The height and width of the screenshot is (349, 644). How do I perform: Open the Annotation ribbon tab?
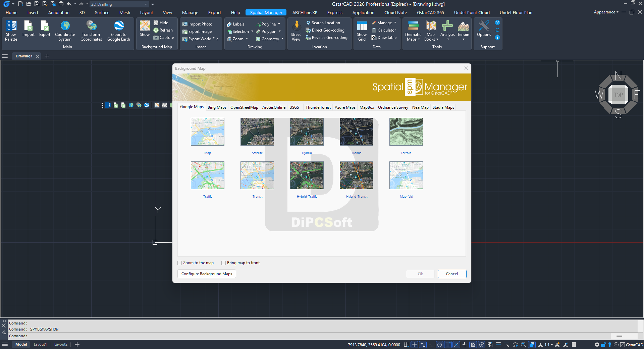(x=59, y=12)
